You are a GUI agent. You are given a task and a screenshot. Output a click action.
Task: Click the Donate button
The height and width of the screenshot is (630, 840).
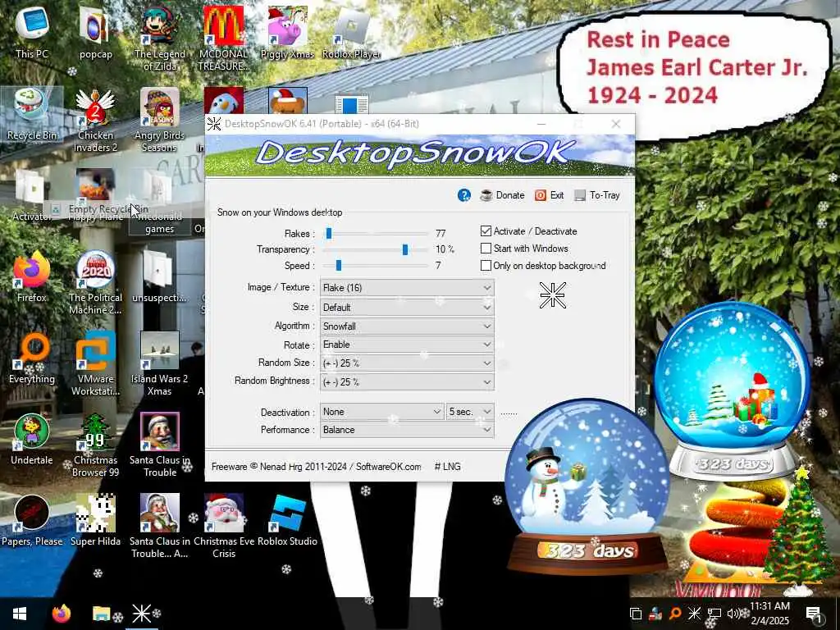[x=502, y=195]
